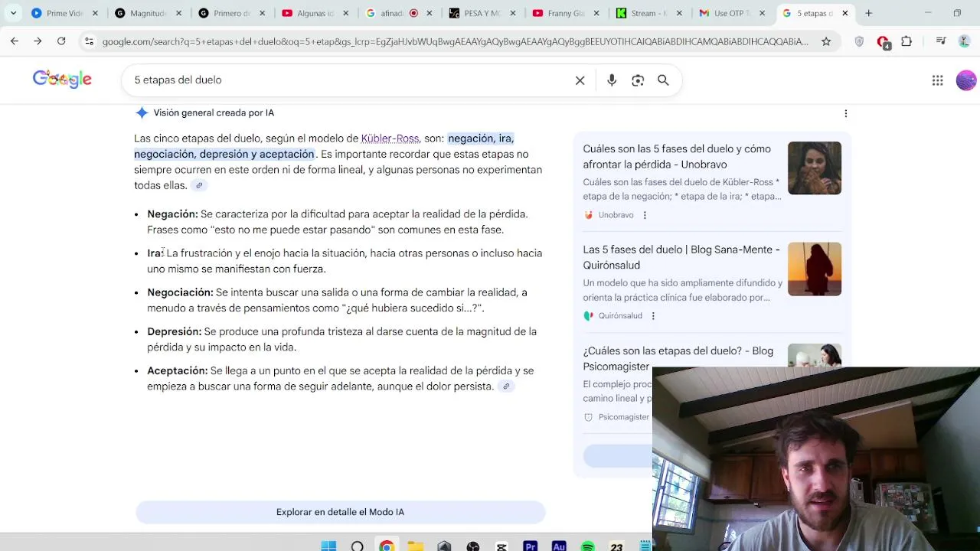980x551 pixels.
Task: Switch to the 'Algunas' YouTube tab
Action: click(x=315, y=13)
